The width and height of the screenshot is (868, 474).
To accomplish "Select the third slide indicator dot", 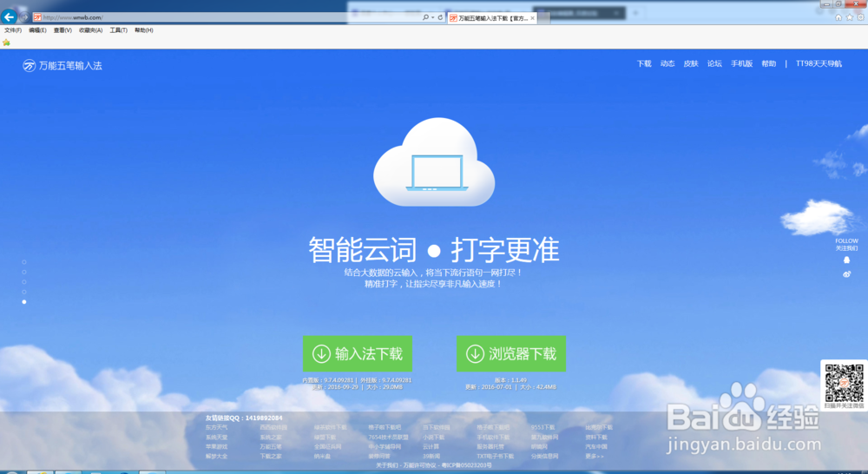I will point(23,282).
